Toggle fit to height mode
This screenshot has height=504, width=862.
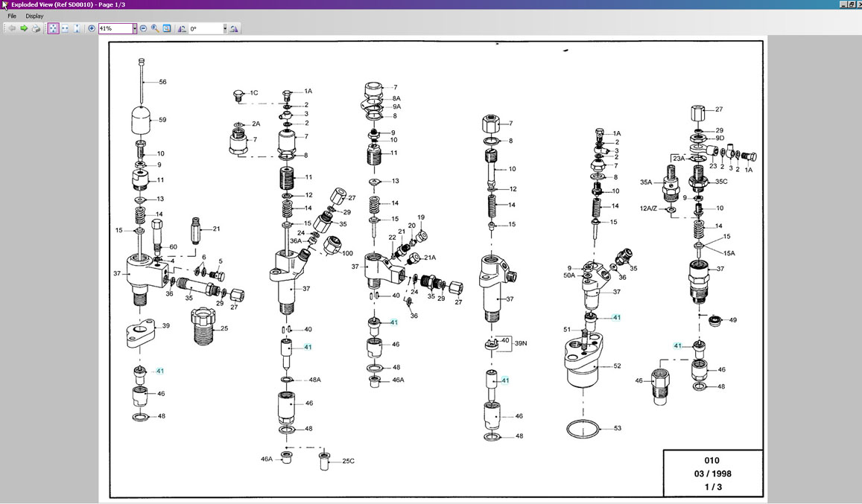coord(77,28)
